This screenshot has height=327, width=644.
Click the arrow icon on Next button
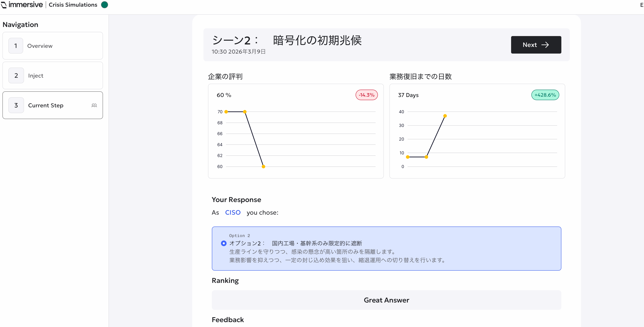545,45
